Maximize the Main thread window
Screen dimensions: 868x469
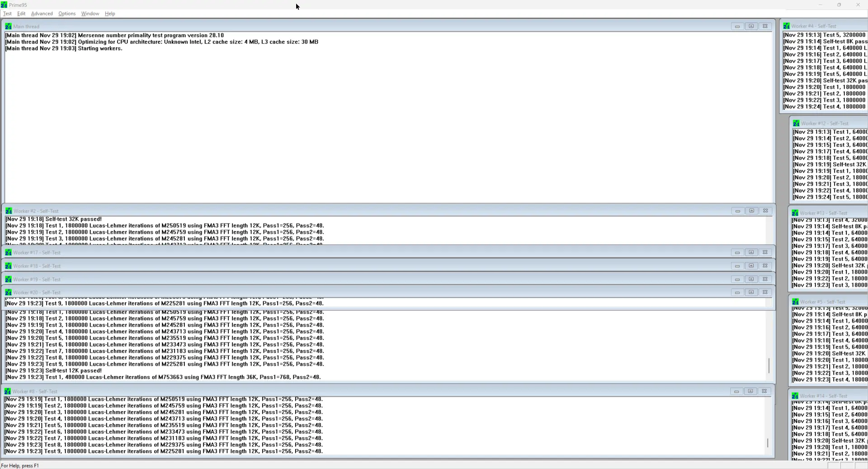(x=751, y=26)
